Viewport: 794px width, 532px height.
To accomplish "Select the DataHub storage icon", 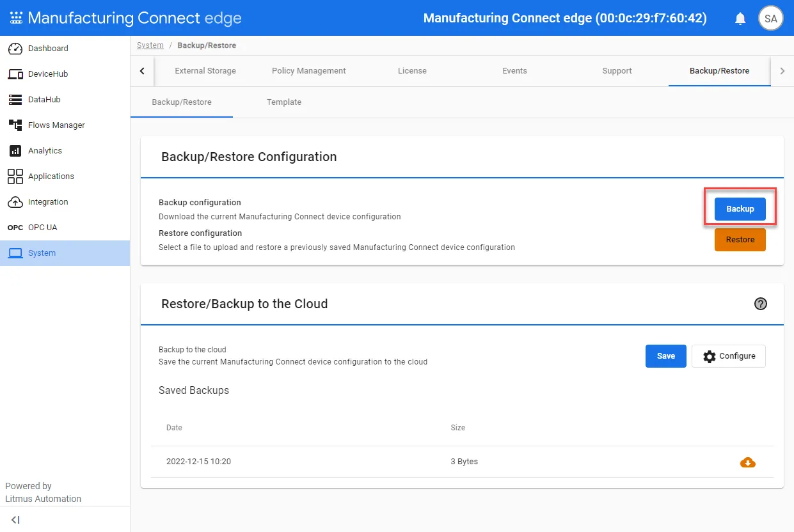I will click(x=15, y=100).
